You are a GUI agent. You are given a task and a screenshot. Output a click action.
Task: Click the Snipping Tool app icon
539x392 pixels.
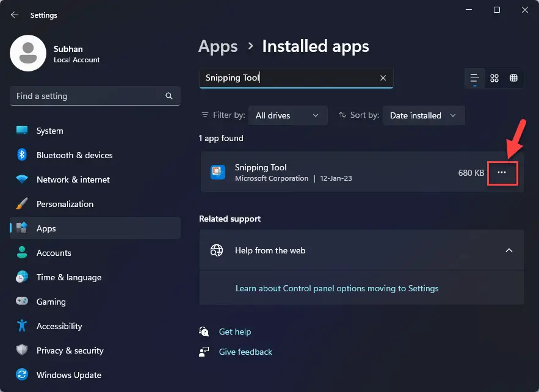pos(218,172)
